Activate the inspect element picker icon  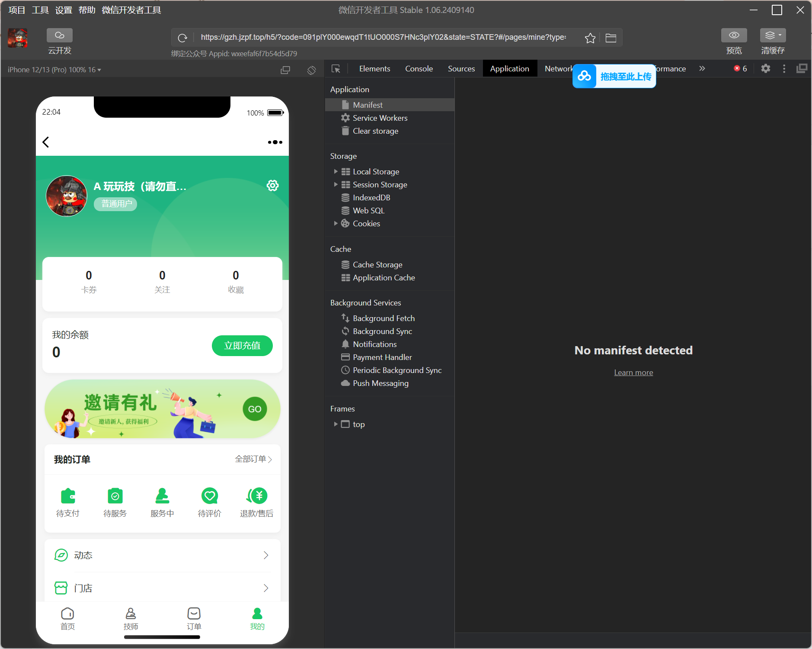pos(336,69)
